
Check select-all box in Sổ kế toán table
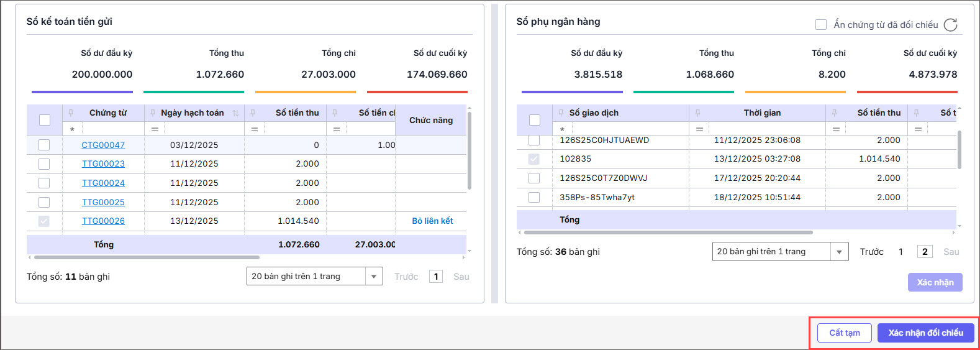click(45, 120)
